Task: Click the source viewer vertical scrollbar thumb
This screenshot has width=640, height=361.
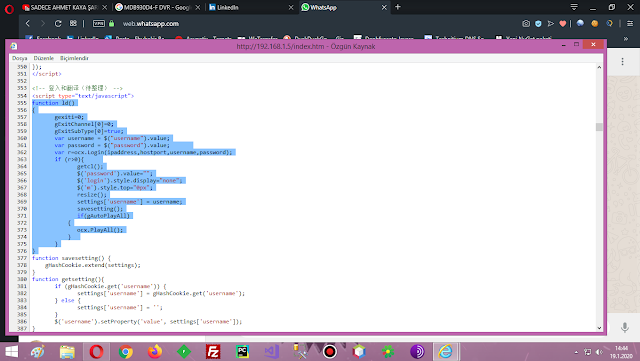Action: (599, 127)
